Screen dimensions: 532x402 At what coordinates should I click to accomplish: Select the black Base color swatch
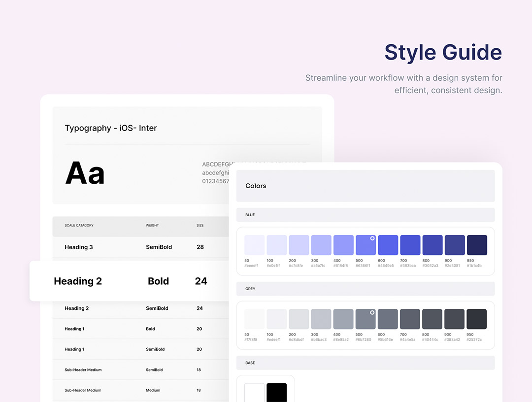tap(276, 392)
